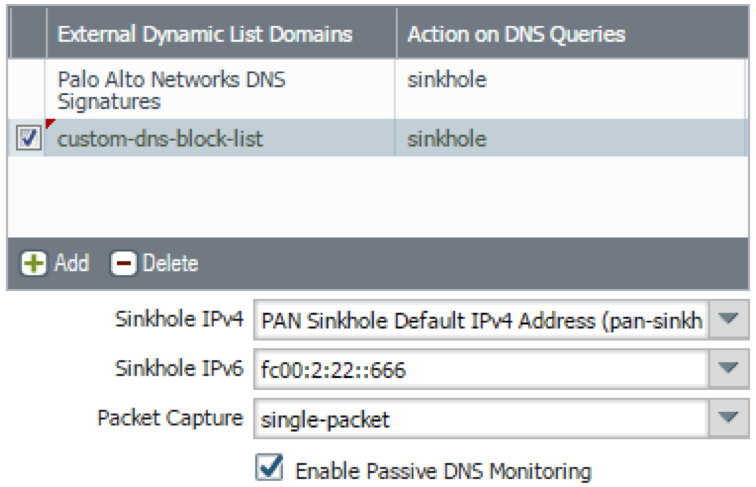Select Palo Alto Networks DNS Signatures row
Image resolution: width=756 pixels, height=487 pixels.
point(170,90)
